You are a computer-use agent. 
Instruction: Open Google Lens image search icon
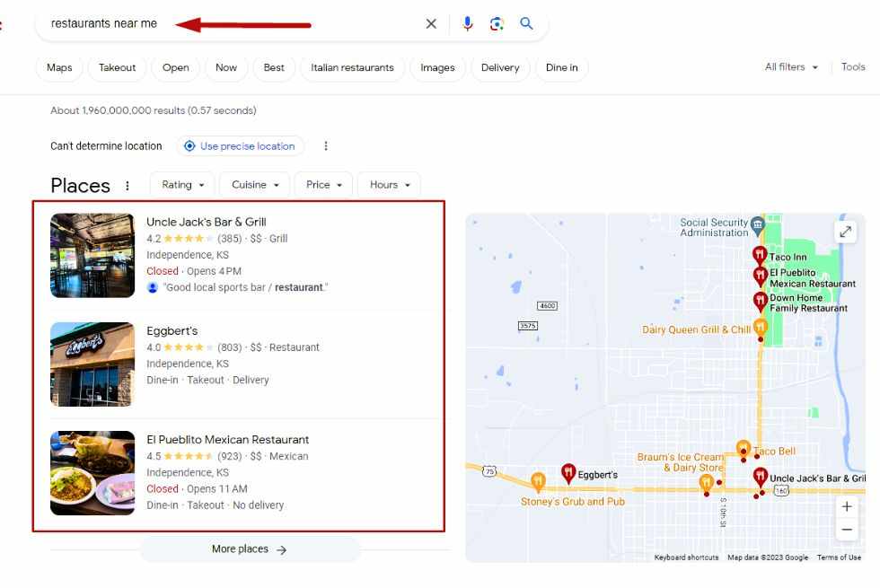pos(497,23)
